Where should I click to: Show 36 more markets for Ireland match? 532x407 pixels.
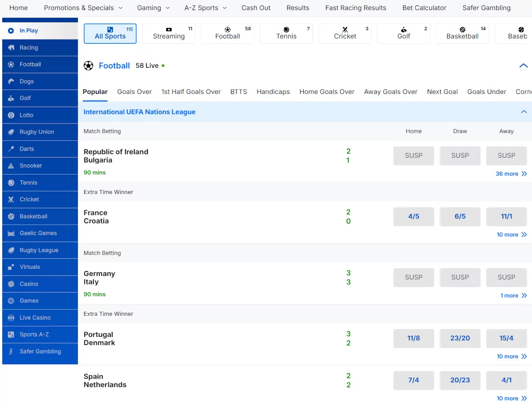(x=511, y=174)
